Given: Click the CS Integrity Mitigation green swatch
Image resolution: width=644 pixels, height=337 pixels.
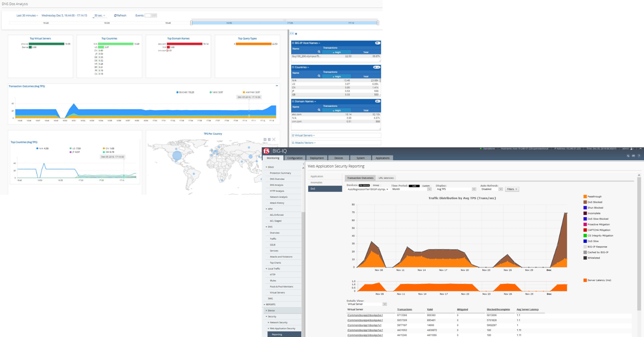Looking at the screenshot, I should click(585, 236).
